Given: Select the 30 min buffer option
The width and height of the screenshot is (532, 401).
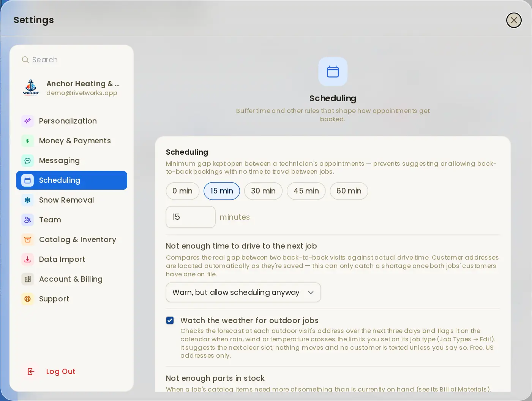Looking at the screenshot, I should [263, 191].
